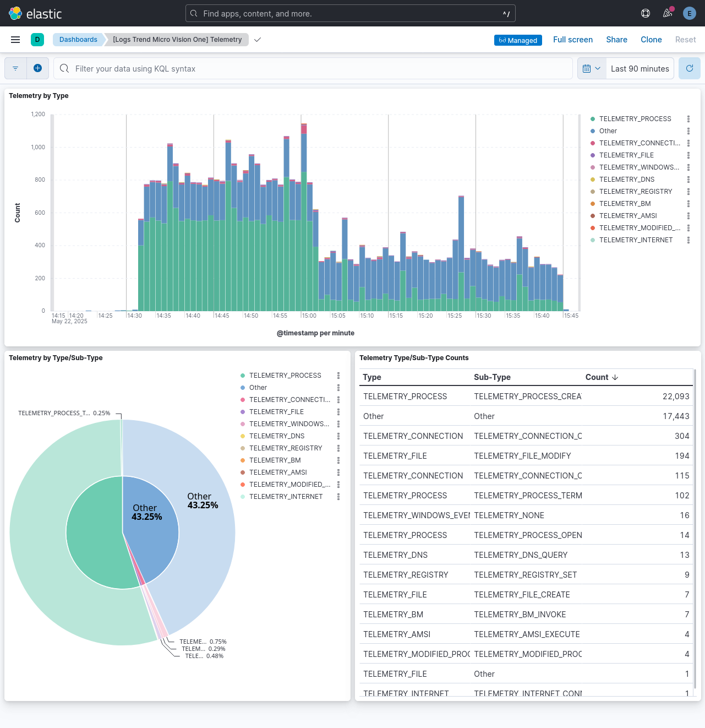705x728 pixels.
Task: Open notifications via the bell icon
Action: point(667,13)
